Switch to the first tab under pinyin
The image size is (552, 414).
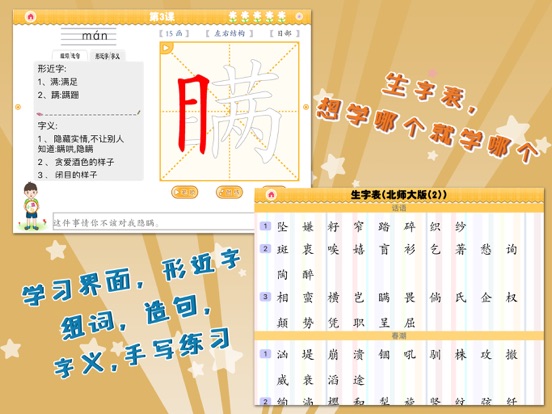click(x=70, y=56)
